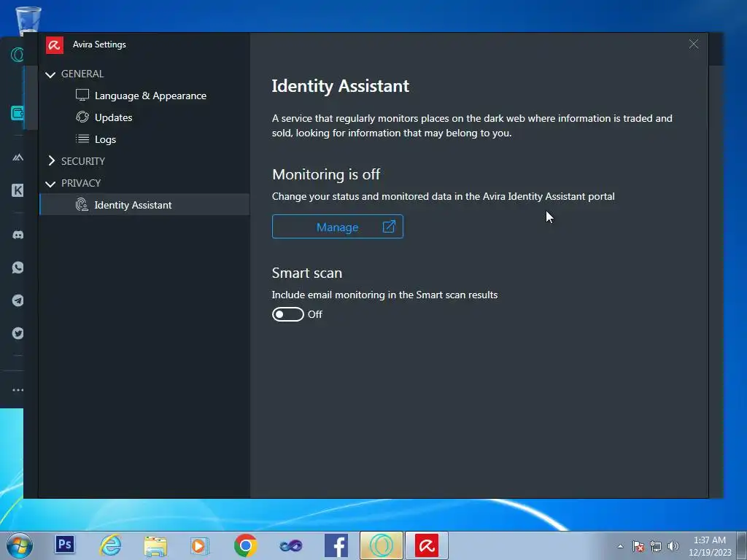Click the monitor icon beside Language & Appearance

click(82, 96)
